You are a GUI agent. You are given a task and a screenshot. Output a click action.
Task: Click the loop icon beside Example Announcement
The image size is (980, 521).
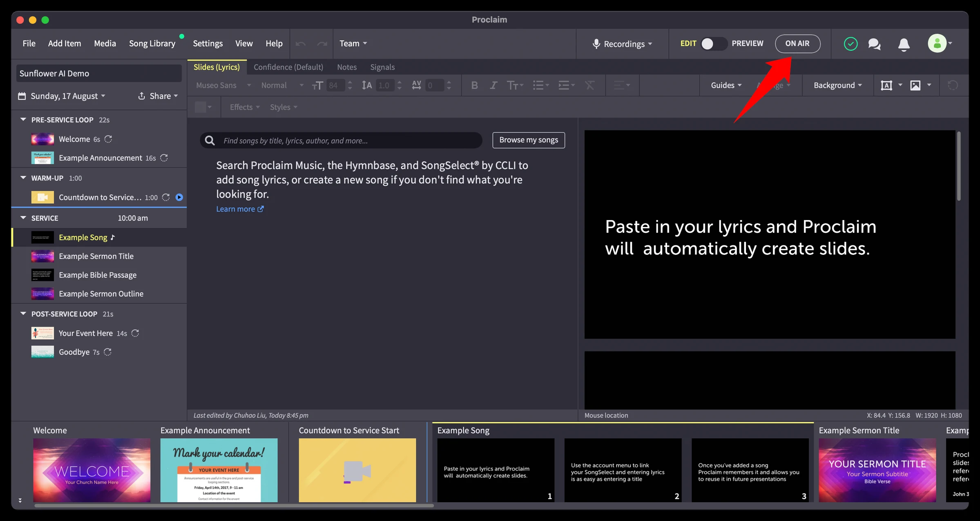click(x=164, y=158)
